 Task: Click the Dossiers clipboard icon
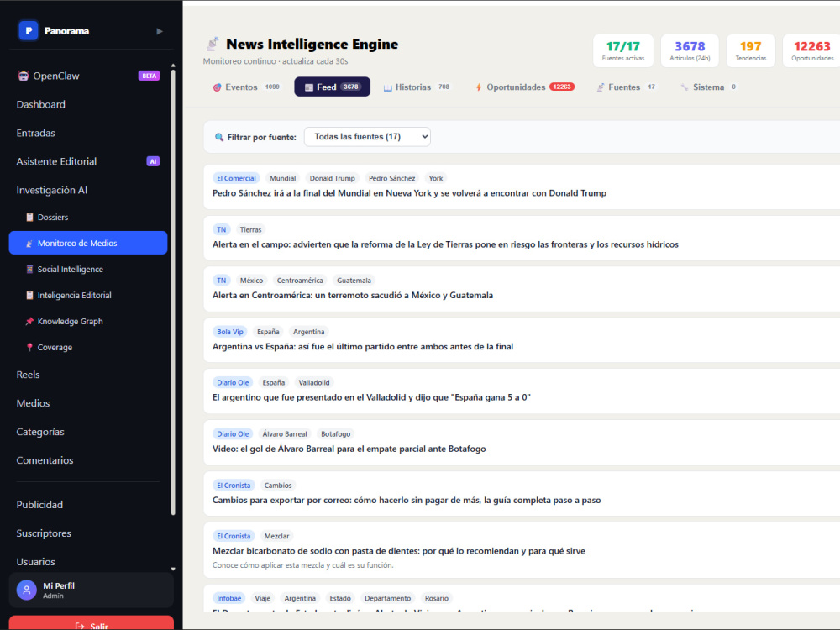(29, 217)
